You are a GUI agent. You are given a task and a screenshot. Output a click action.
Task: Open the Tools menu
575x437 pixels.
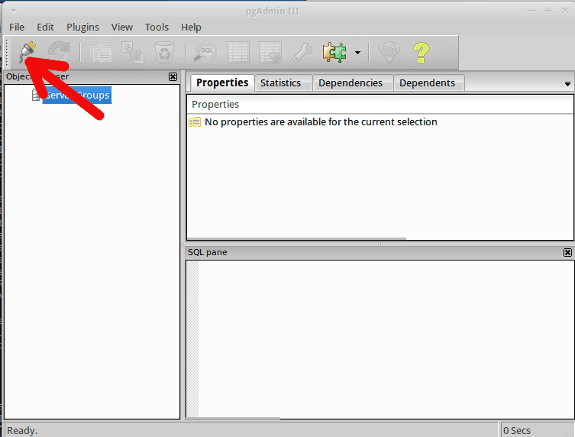coord(157,27)
